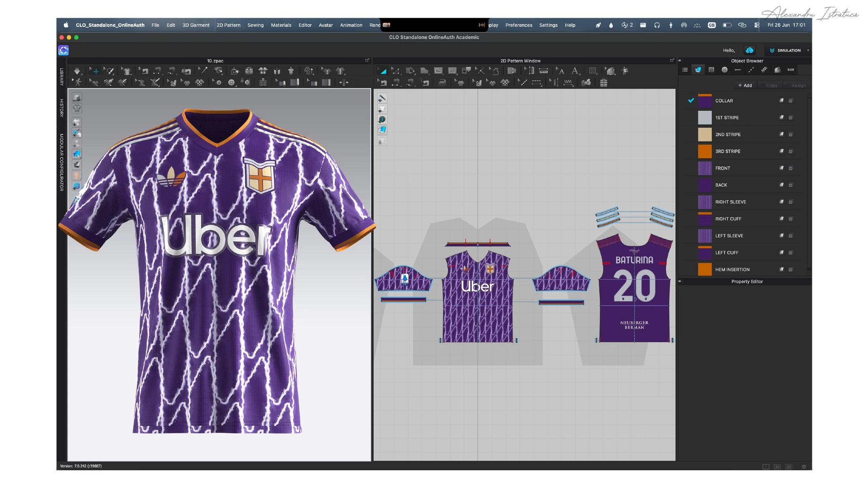Select the Pin needle tool in 3D toolbar
The width and height of the screenshot is (868, 488).
click(x=203, y=71)
